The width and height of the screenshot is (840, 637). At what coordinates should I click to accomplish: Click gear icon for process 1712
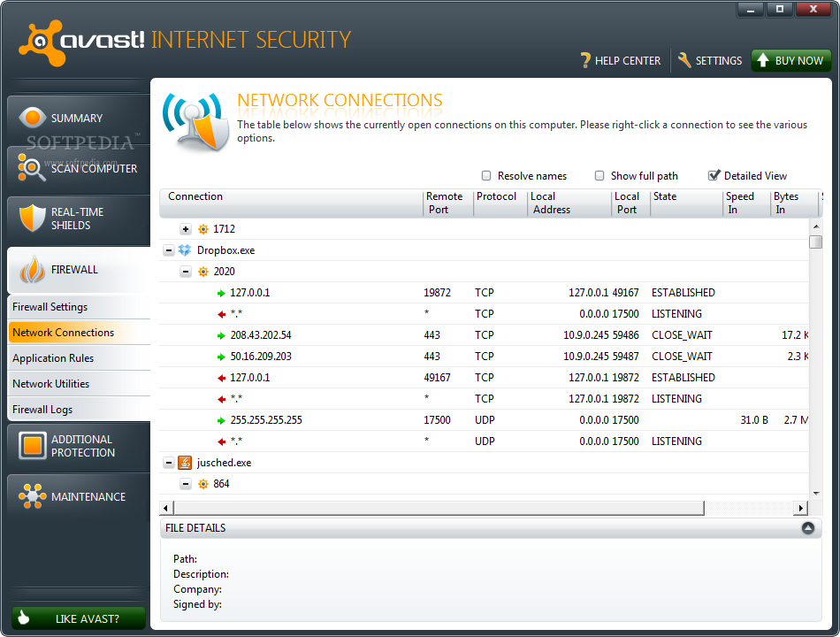pos(203,229)
